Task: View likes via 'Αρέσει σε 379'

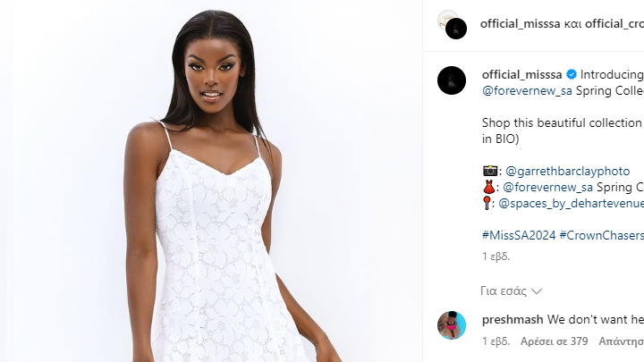Action: click(554, 341)
